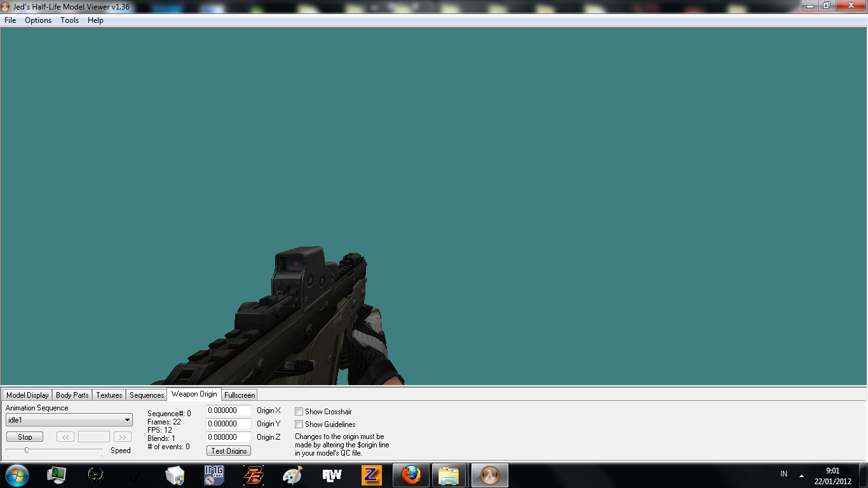Minimize the Model Viewer window
Viewport: 868px width, 488px height.
pyautogui.click(x=810, y=5)
